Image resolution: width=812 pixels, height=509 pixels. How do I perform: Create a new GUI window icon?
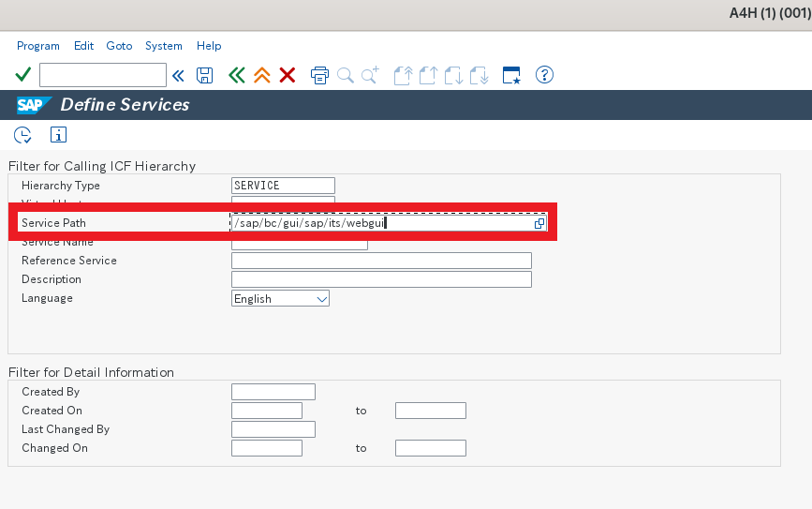[511, 75]
